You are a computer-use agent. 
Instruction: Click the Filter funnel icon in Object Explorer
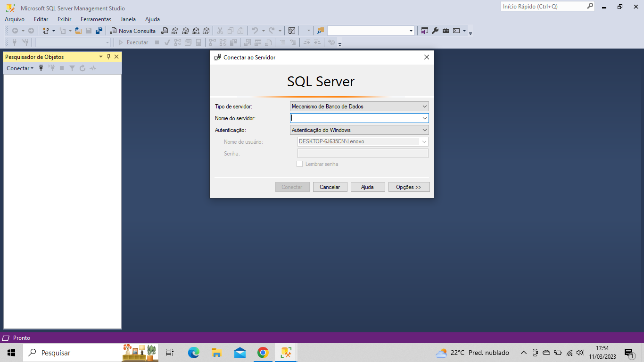click(72, 68)
